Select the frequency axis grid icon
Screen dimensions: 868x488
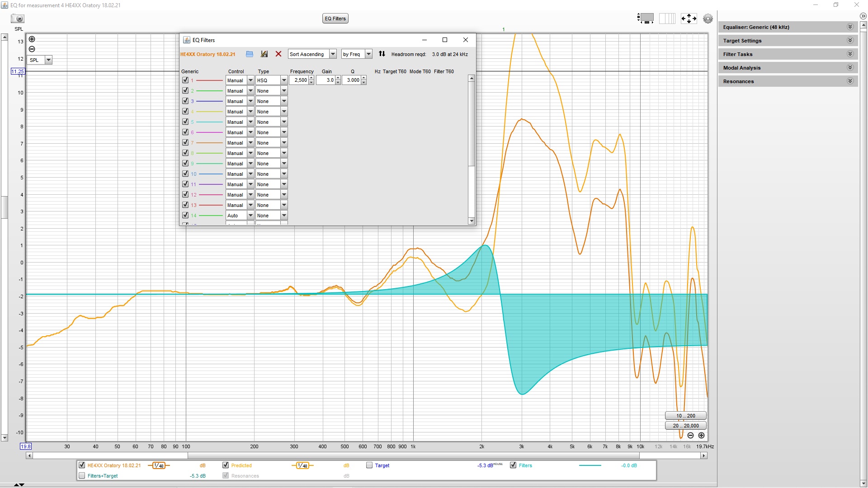coord(667,18)
